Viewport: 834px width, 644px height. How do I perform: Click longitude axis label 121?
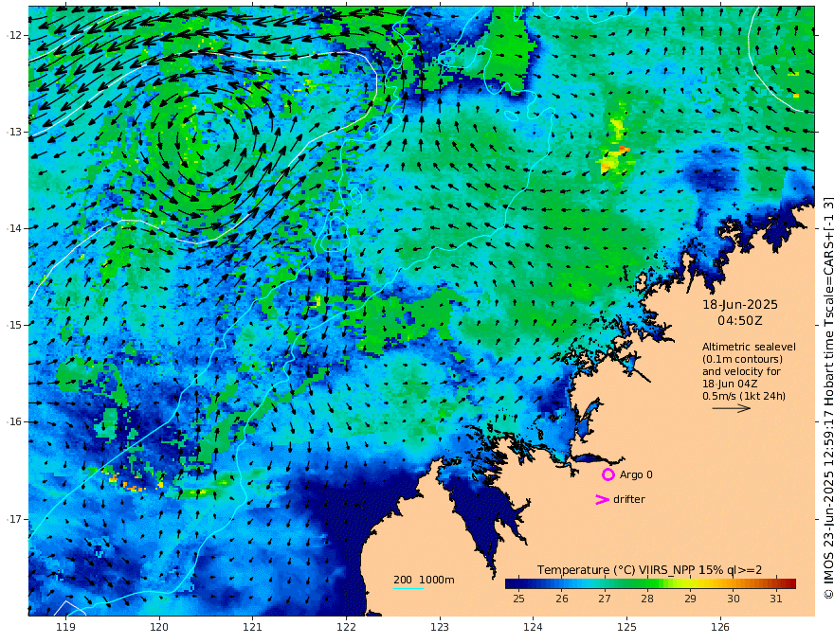point(253,628)
